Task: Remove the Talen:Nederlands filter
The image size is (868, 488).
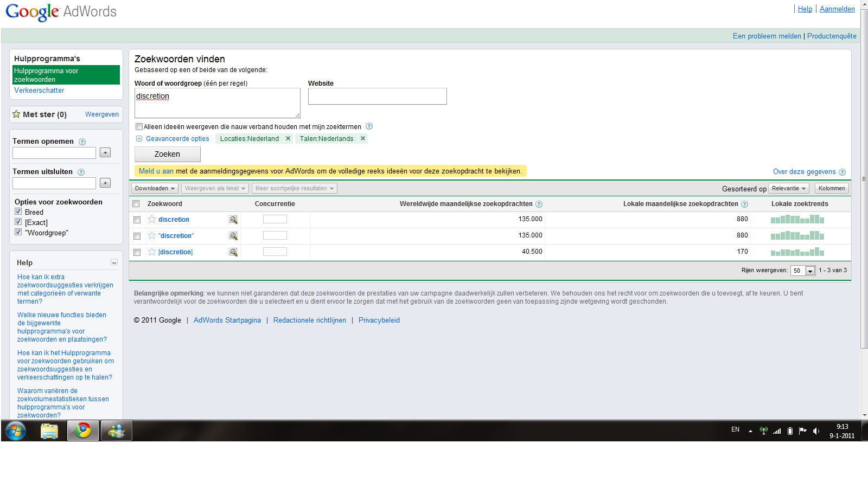Action: pyautogui.click(x=363, y=138)
